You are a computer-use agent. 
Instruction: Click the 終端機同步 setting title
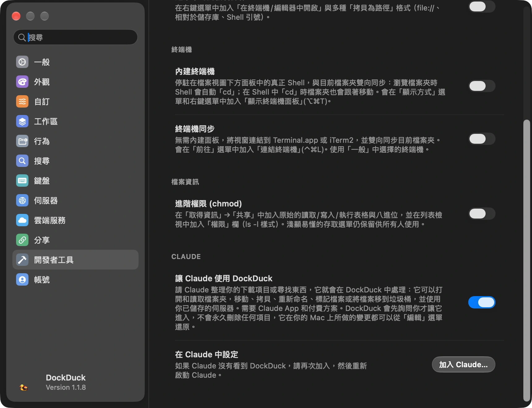click(x=195, y=129)
